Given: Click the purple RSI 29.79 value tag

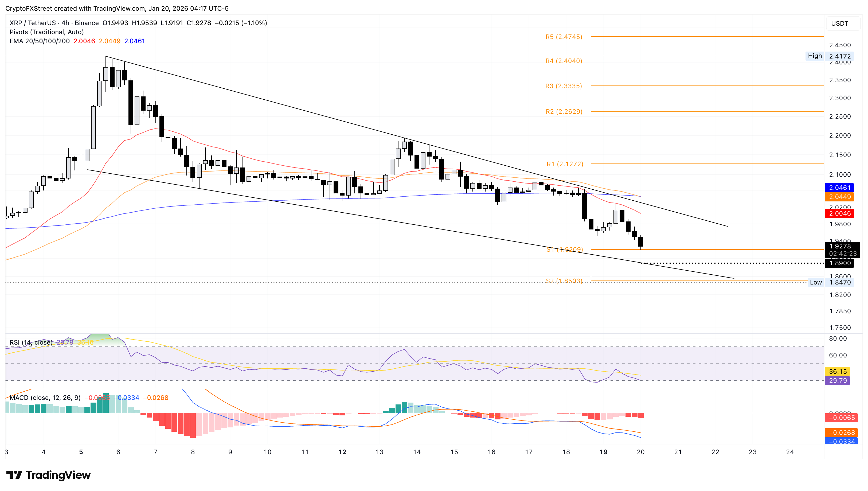Looking at the screenshot, I should pyautogui.click(x=837, y=381).
